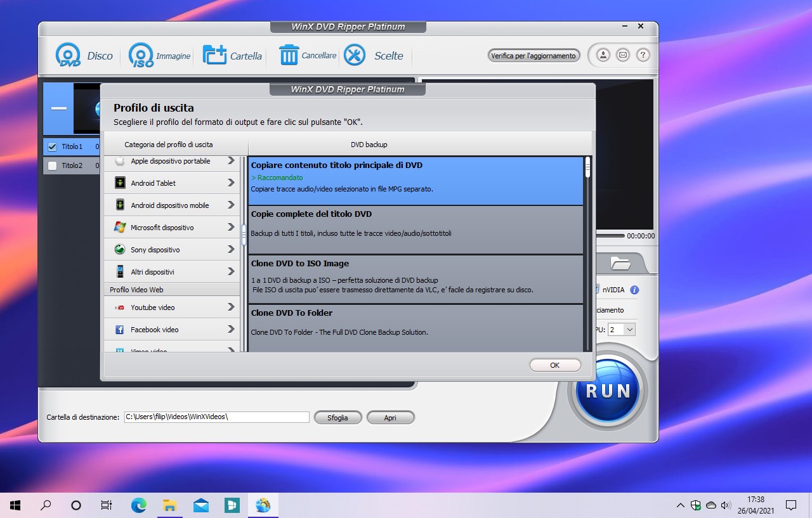Screen dimensions: 812x518
Task: Click the Android dispositivo mobile icon
Action: coord(120,205)
